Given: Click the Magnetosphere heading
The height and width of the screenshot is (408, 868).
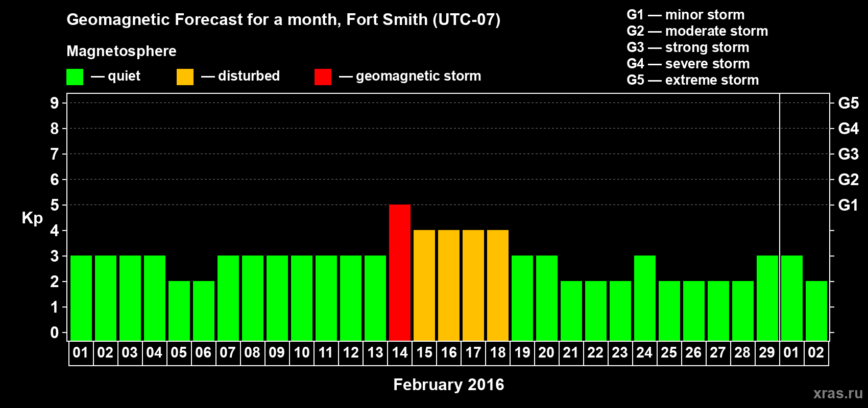Looking at the screenshot, I should 122,52.
